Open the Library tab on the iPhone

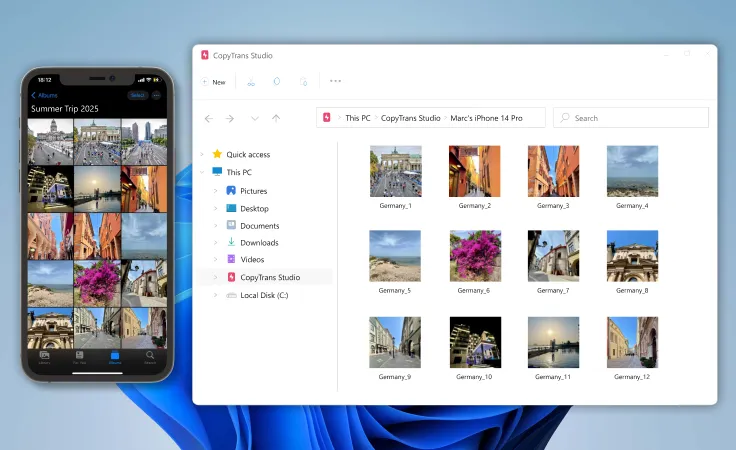click(x=45, y=357)
